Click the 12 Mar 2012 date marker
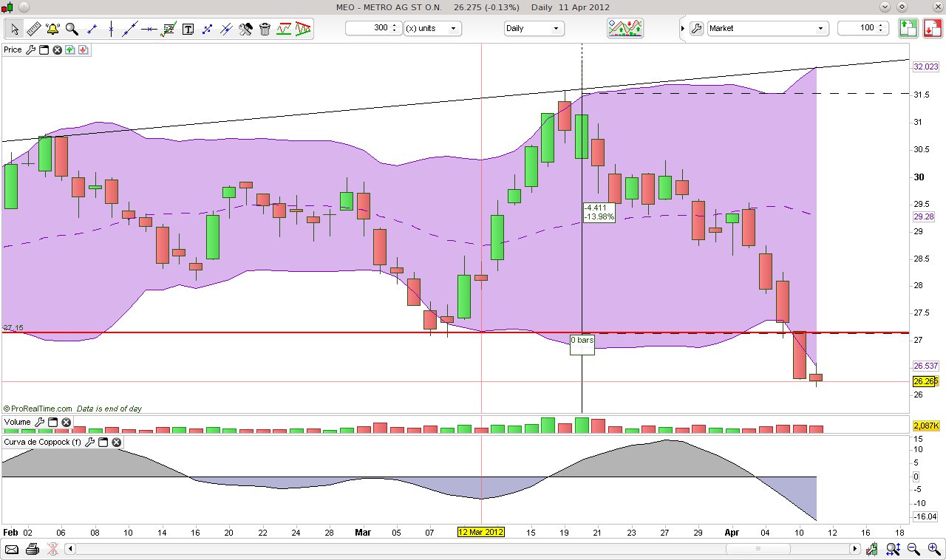Viewport: 946px width, 560px height. pyautogui.click(x=481, y=531)
